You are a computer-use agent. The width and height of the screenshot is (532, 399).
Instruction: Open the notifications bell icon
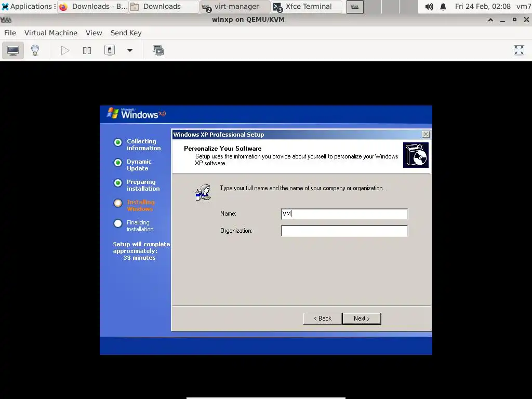tap(443, 6)
